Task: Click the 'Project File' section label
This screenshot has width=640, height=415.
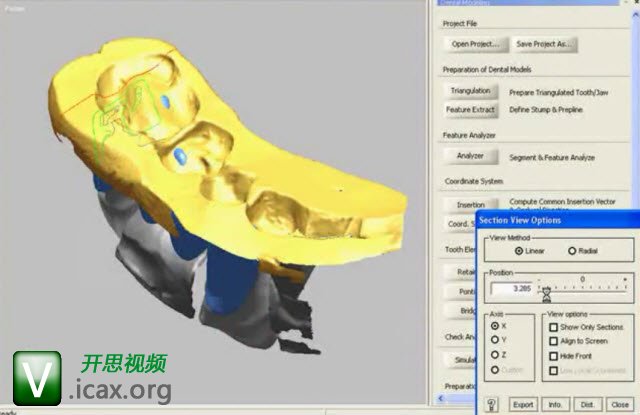Action: click(x=460, y=24)
